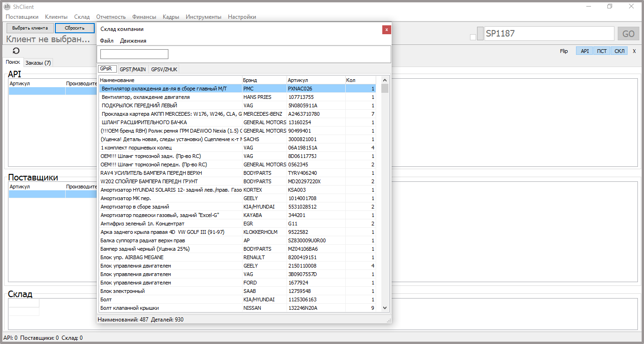Click the X button next to СКЛ
Viewport: 644px width, 344px height.
pos(634,51)
